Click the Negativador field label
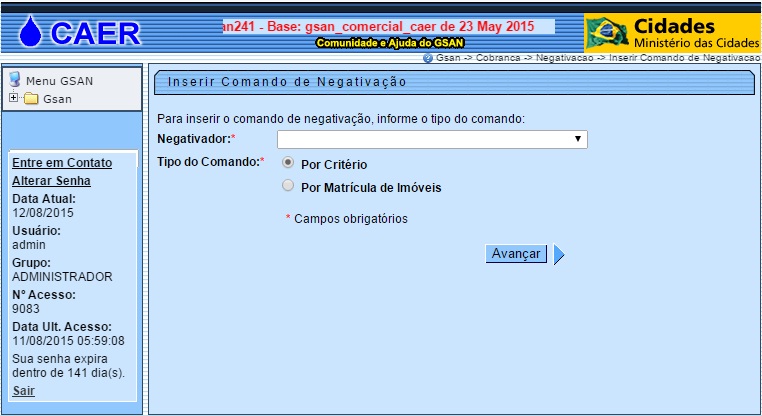The image size is (762, 416). point(196,139)
